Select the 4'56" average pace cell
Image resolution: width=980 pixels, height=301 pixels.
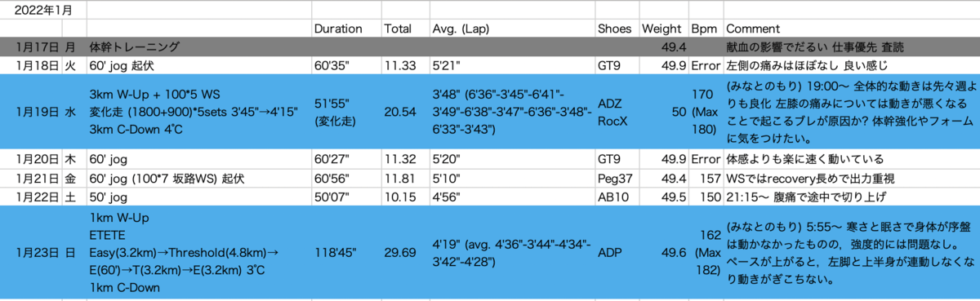coord(512,197)
